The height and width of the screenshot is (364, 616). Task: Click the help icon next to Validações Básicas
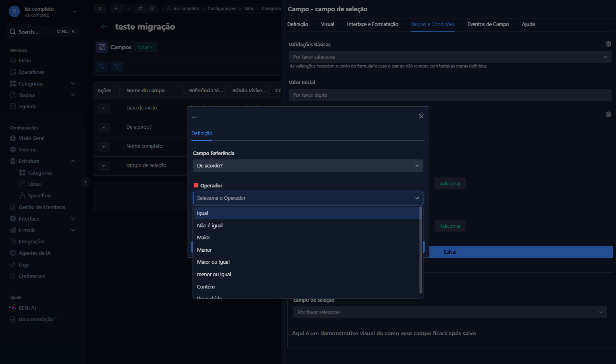[x=608, y=44]
